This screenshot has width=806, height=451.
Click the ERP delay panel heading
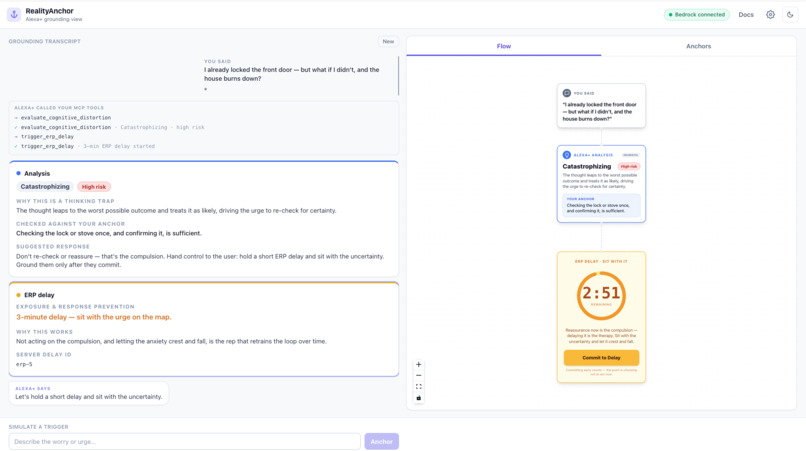pyautogui.click(x=39, y=295)
